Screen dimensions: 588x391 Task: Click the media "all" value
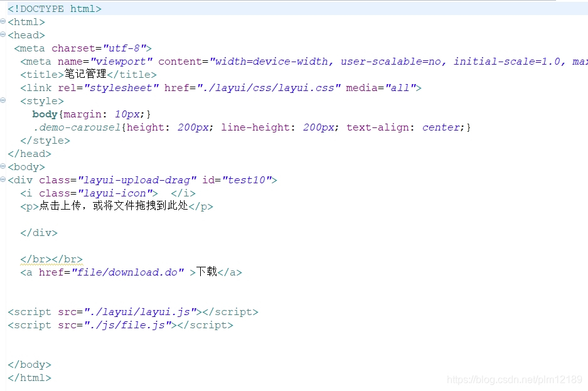[x=400, y=88]
